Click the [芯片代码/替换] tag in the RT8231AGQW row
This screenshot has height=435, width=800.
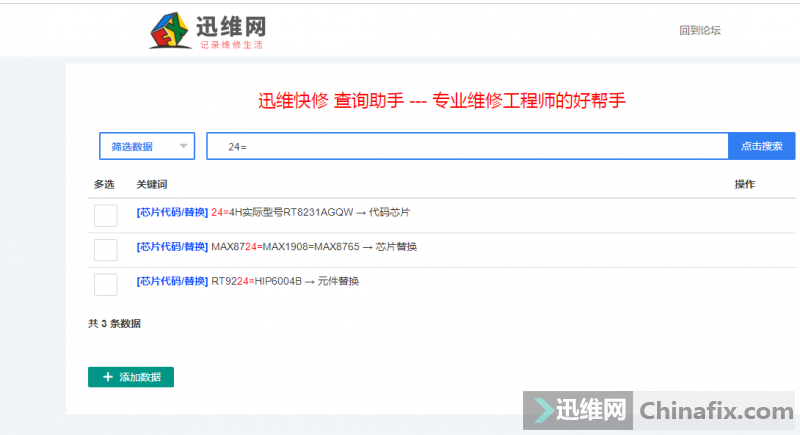[x=172, y=212]
